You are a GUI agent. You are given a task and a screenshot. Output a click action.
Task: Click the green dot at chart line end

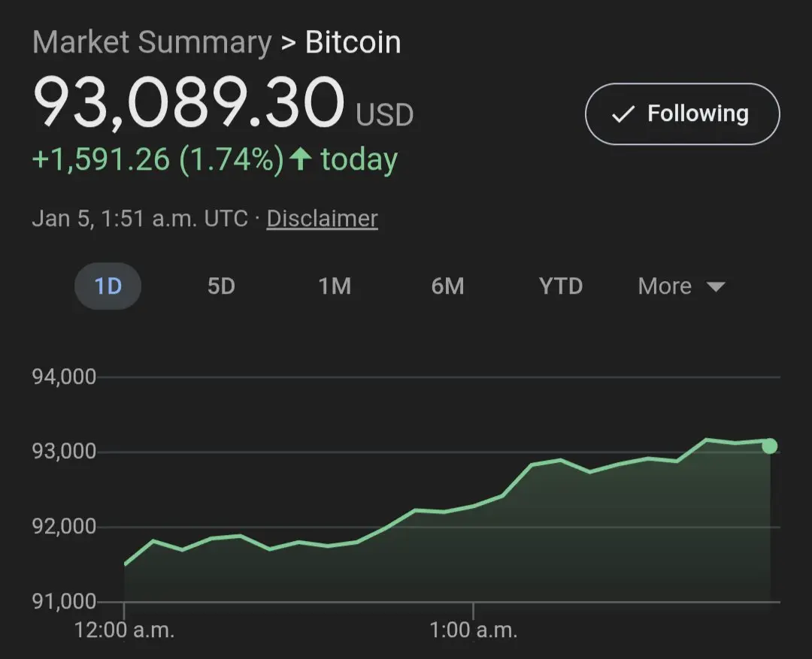769,446
